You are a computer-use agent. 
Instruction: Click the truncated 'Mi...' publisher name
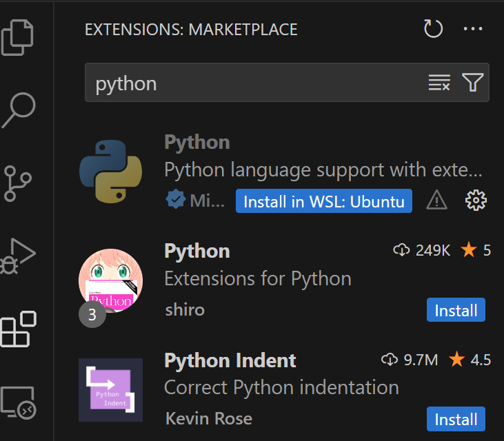click(x=208, y=201)
